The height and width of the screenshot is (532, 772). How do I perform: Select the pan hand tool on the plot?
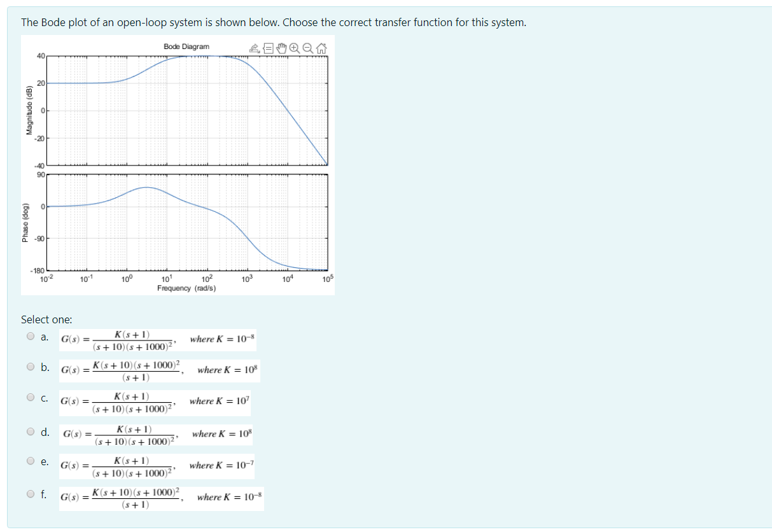(281, 47)
